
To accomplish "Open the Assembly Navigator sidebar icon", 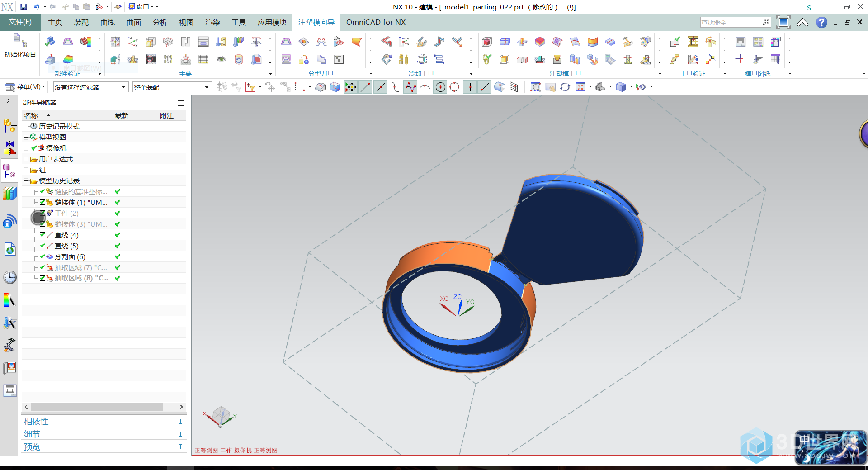I will point(9,125).
